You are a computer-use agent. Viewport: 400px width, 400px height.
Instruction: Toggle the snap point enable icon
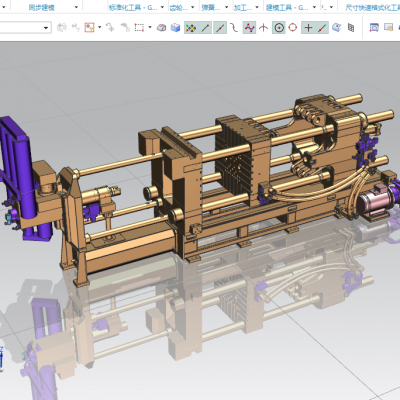point(191,28)
